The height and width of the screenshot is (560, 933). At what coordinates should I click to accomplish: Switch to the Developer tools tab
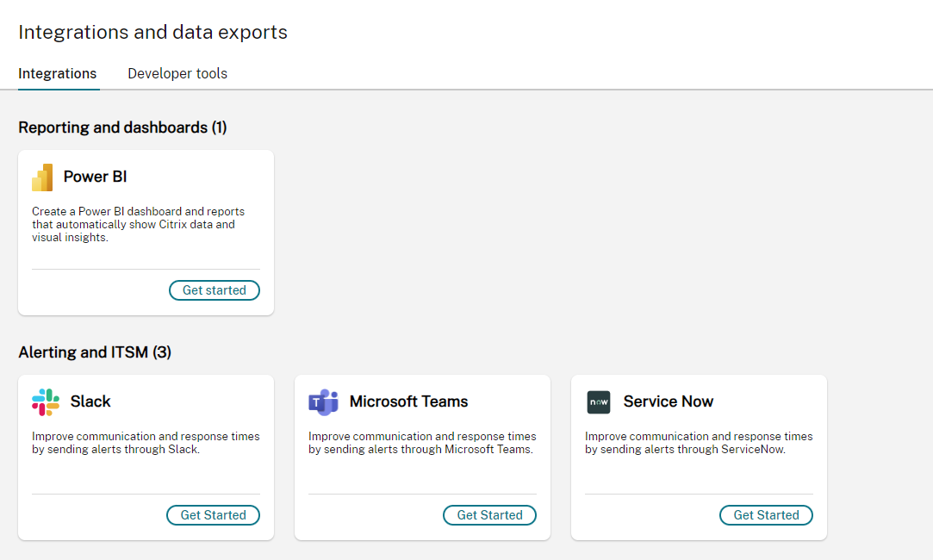click(x=177, y=73)
